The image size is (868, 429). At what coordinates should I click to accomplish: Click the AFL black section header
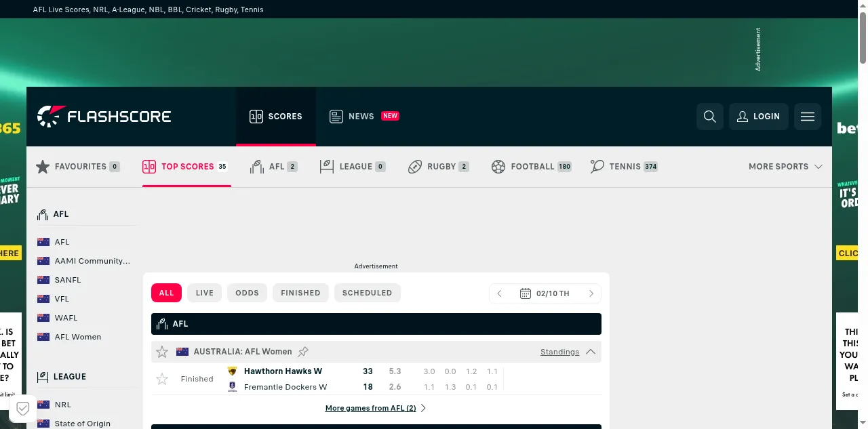coord(376,324)
